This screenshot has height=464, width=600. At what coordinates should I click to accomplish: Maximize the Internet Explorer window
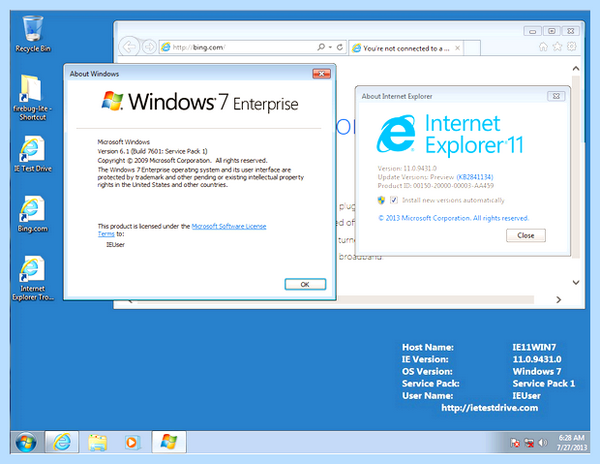551,31
